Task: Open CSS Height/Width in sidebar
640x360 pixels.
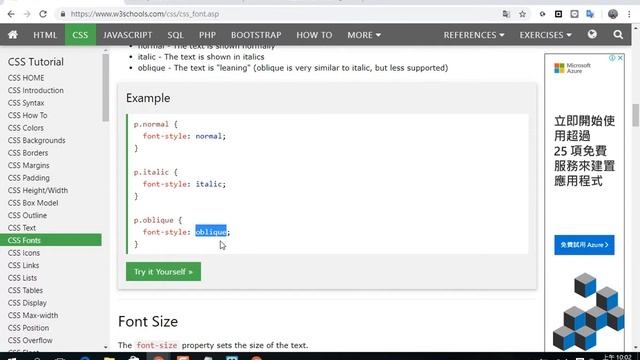Action: [x=38, y=190]
